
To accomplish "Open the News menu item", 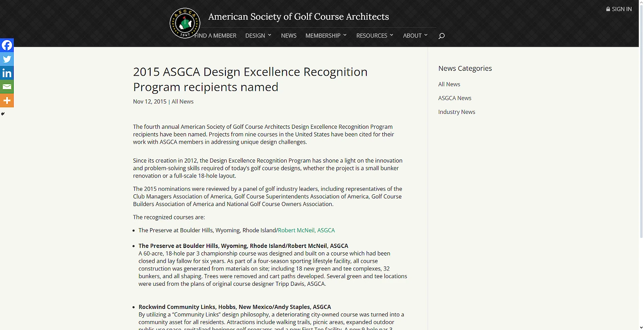I will 289,35.
